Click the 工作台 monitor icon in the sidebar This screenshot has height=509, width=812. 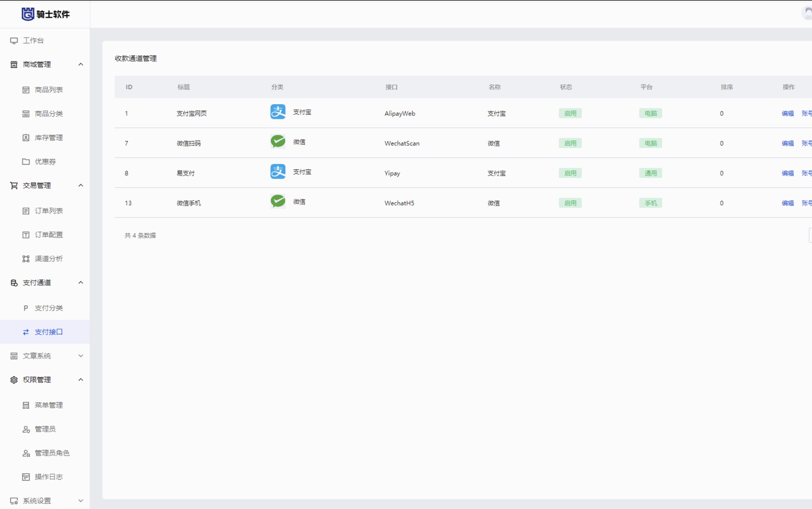coord(14,41)
